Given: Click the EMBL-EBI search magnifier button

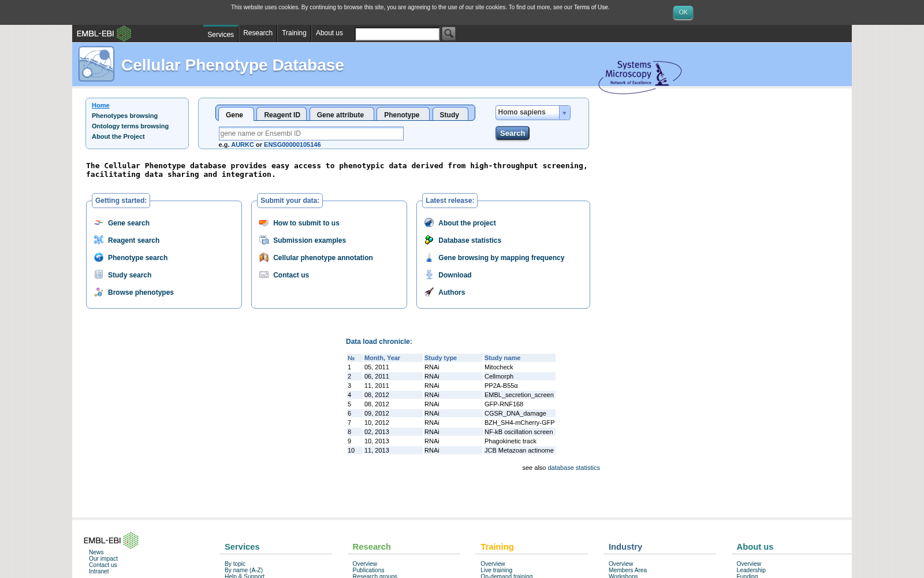Looking at the screenshot, I should pyautogui.click(x=449, y=34).
